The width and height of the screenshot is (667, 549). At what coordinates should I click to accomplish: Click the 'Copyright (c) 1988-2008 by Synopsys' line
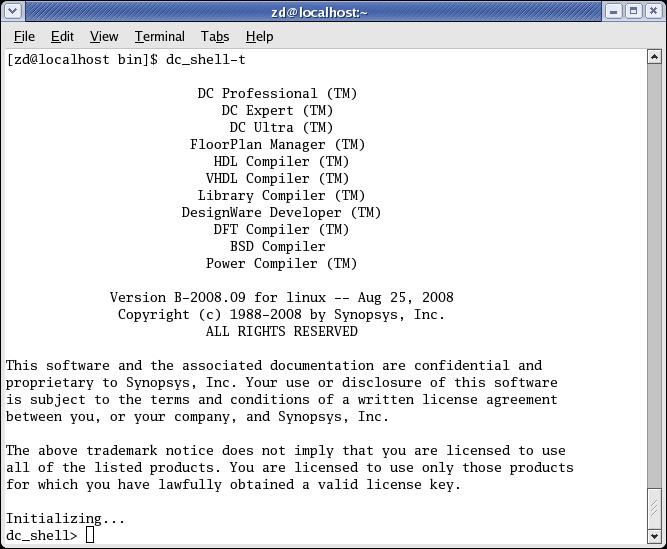point(281,315)
